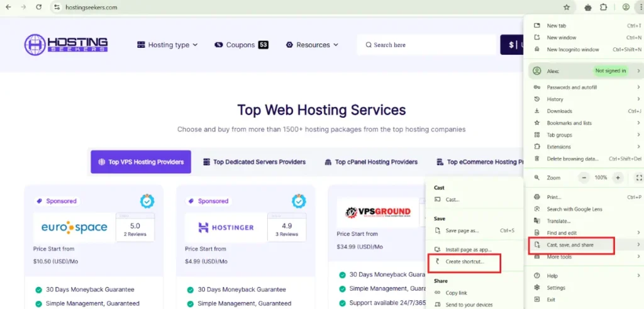The image size is (644, 309).
Task: Choose New Incognito window
Action: pyautogui.click(x=573, y=49)
